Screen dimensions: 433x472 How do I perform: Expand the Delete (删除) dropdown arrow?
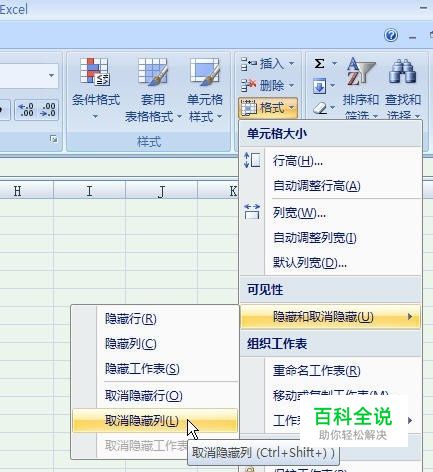coord(291,85)
